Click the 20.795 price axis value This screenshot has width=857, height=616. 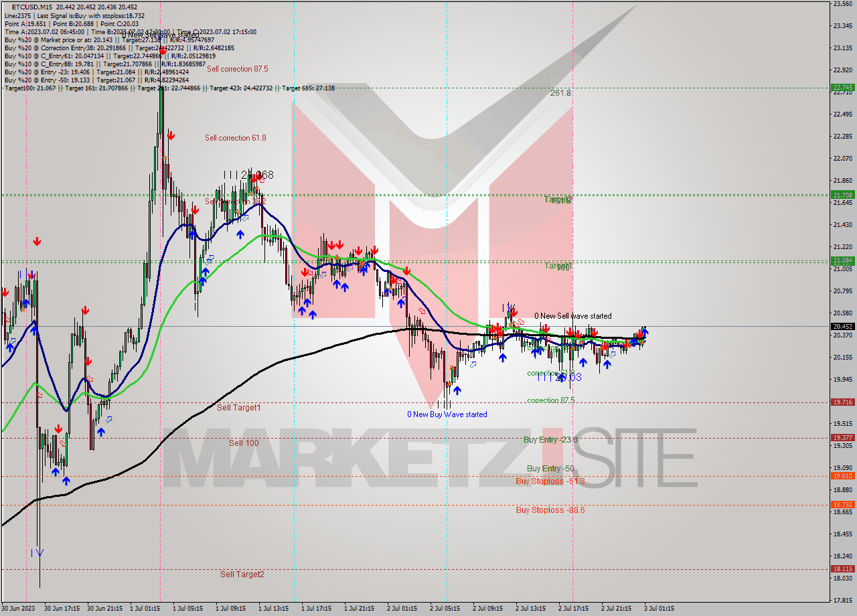[x=842, y=291]
